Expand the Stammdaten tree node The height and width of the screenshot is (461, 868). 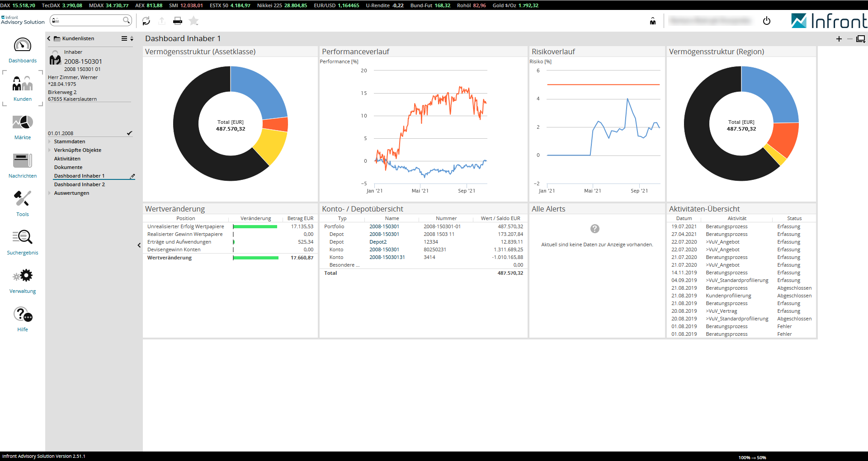50,142
